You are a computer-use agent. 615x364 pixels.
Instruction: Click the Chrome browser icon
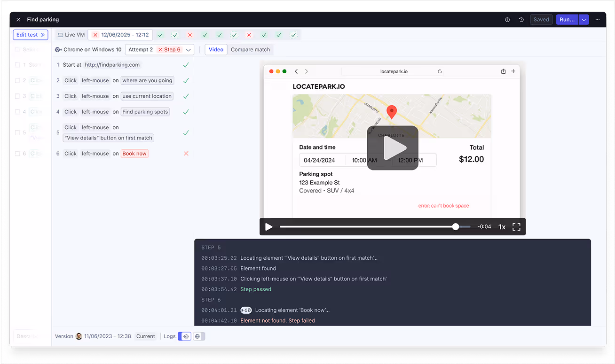58,49
